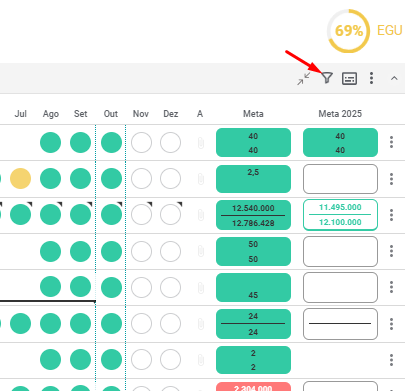Image resolution: width=415 pixels, height=391 pixels.
Task: Click the green Jul circle in the 12.540.000 row
Action: pos(20,215)
